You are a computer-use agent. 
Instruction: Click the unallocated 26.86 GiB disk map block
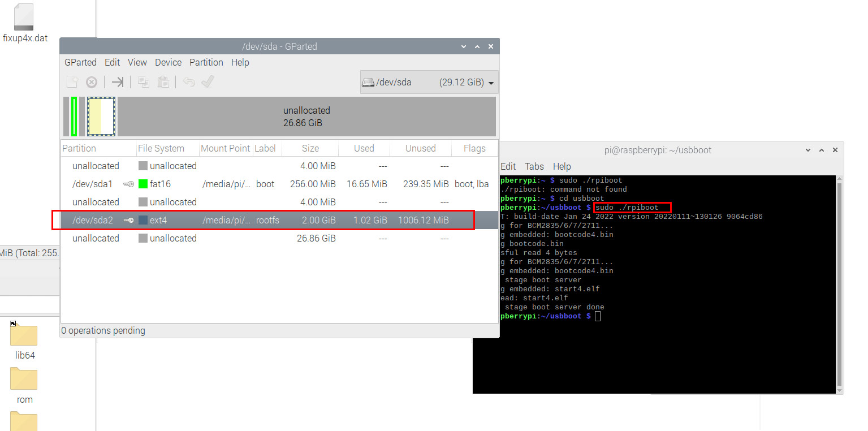pyautogui.click(x=306, y=117)
